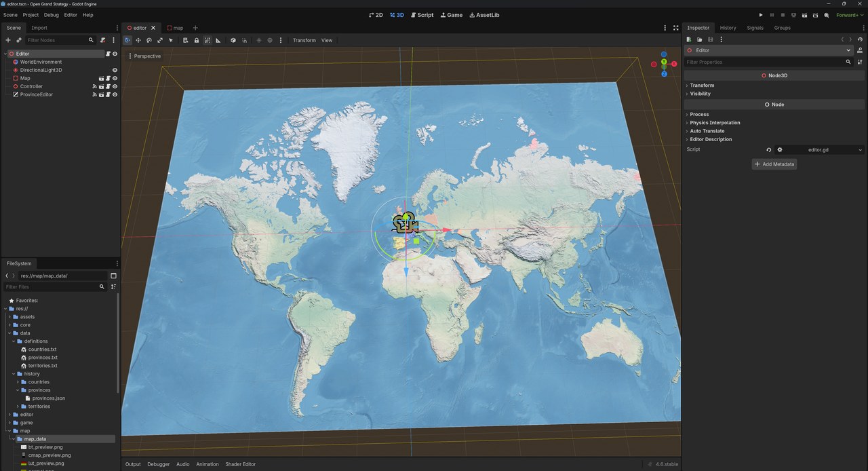Run the project using the Play button
868x471 pixels.
(760, 14)
